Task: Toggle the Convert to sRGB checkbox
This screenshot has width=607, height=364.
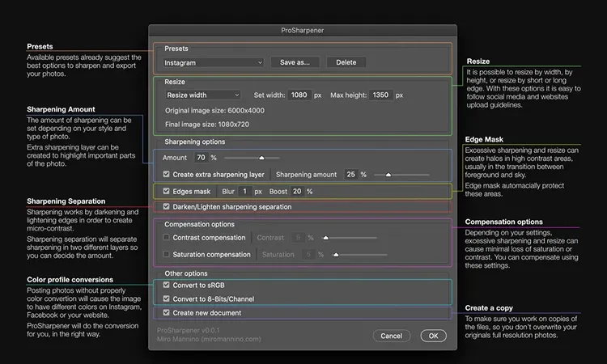Action: point(167,285)
